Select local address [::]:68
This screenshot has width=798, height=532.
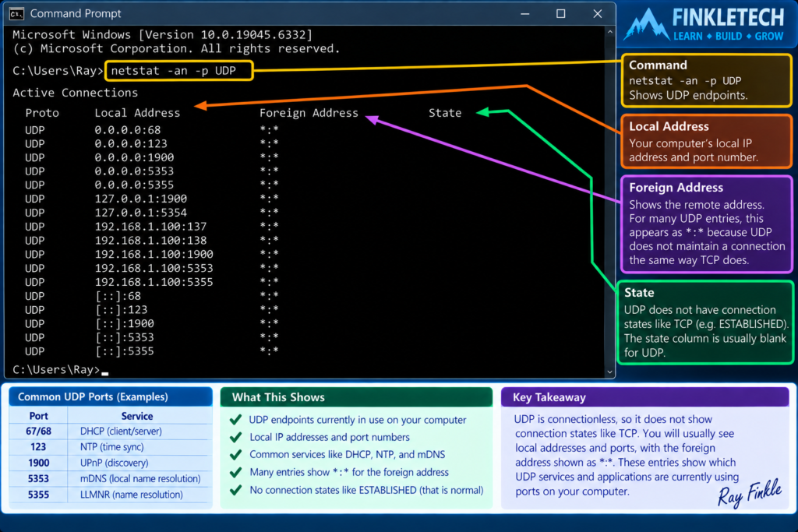pyautogui.click(x=118, y=296)
